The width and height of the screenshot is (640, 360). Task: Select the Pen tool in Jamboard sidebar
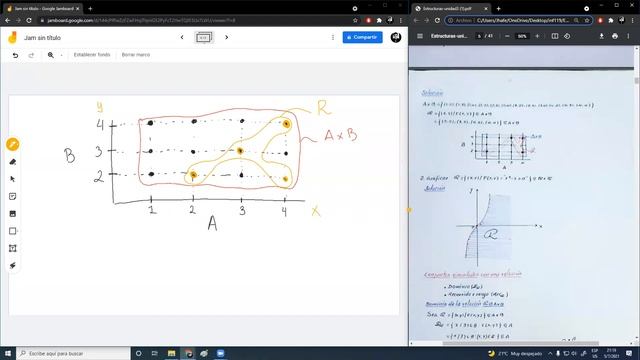(13, 144)
